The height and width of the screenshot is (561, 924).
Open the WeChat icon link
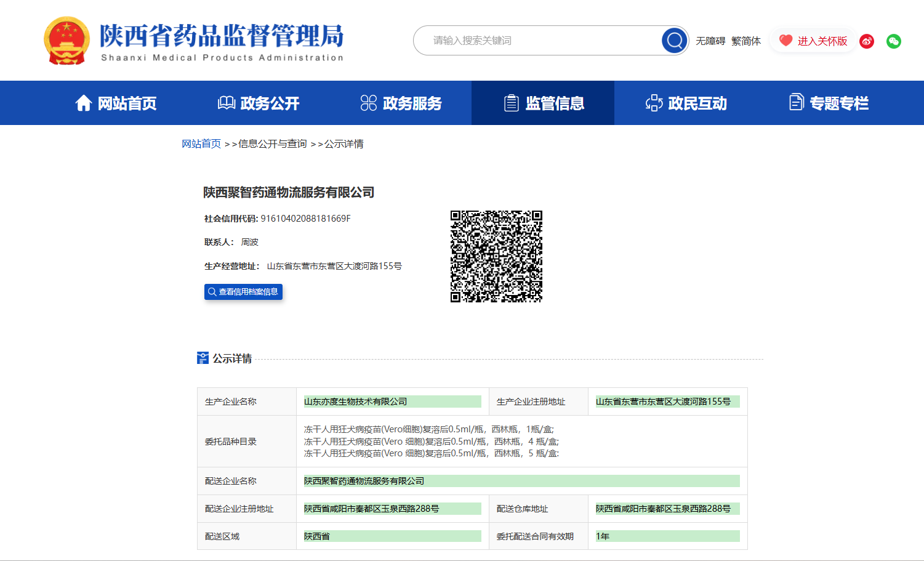894,41
